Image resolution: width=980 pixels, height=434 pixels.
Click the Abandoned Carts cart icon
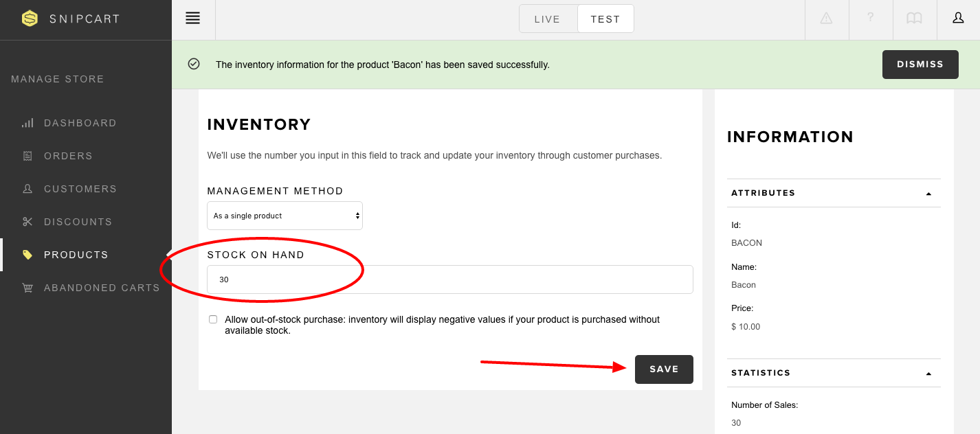pyautogui.click(x=27, y=288)
